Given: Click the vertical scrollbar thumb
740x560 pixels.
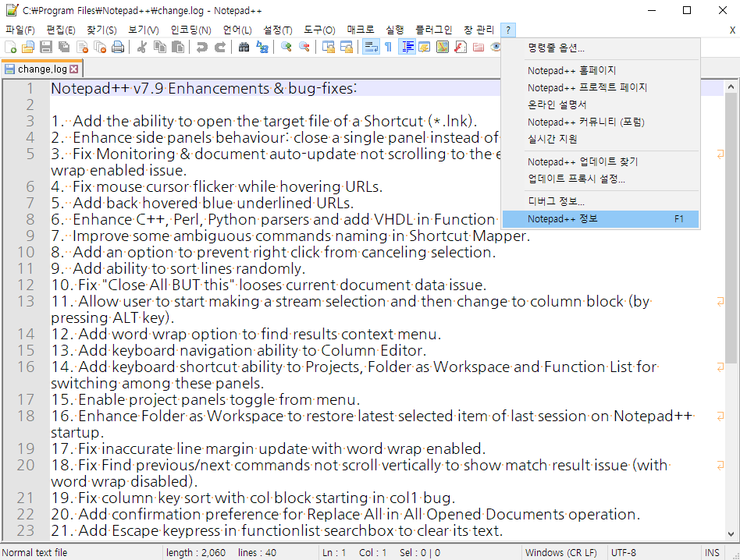Looking at the screenshot, I should 731,229.
